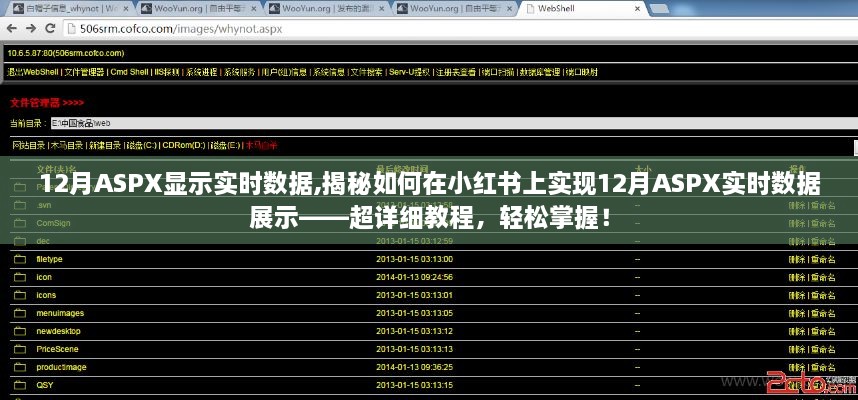Open the folder icon beside dec
The height and width of the screenshot is (400, 858).
point(20,241)
